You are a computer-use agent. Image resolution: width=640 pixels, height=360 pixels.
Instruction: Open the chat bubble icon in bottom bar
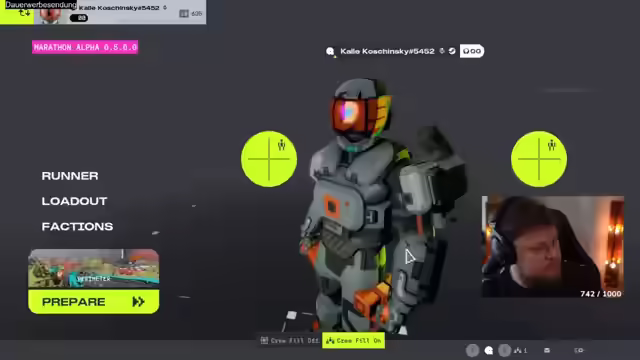(489, 350)
